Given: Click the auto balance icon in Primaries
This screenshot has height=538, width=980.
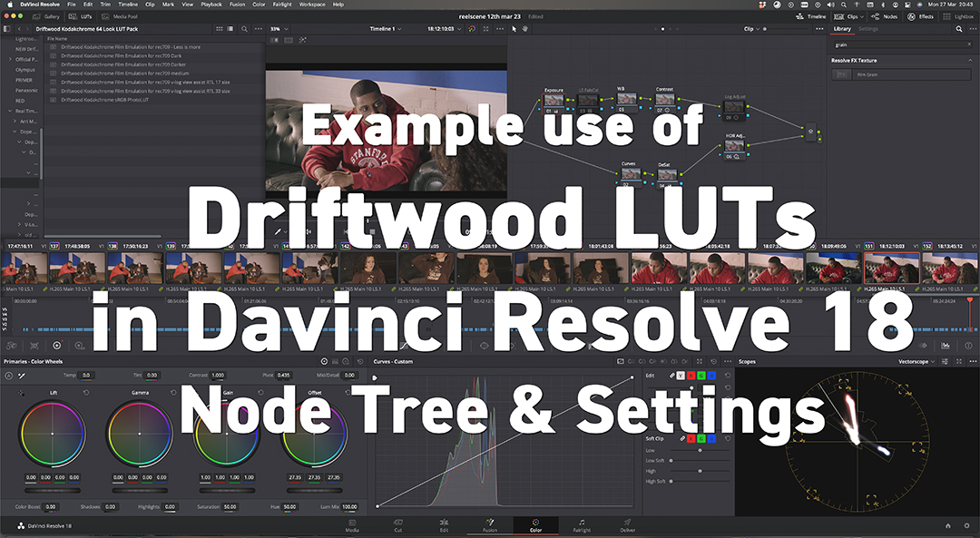Looking at the screenshot, I should pos(9,376).
